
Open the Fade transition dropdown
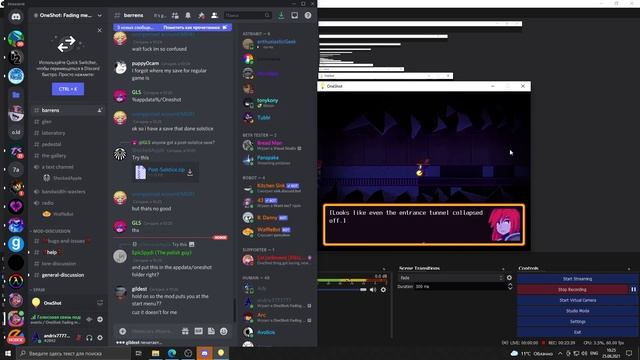coord(451,278)
